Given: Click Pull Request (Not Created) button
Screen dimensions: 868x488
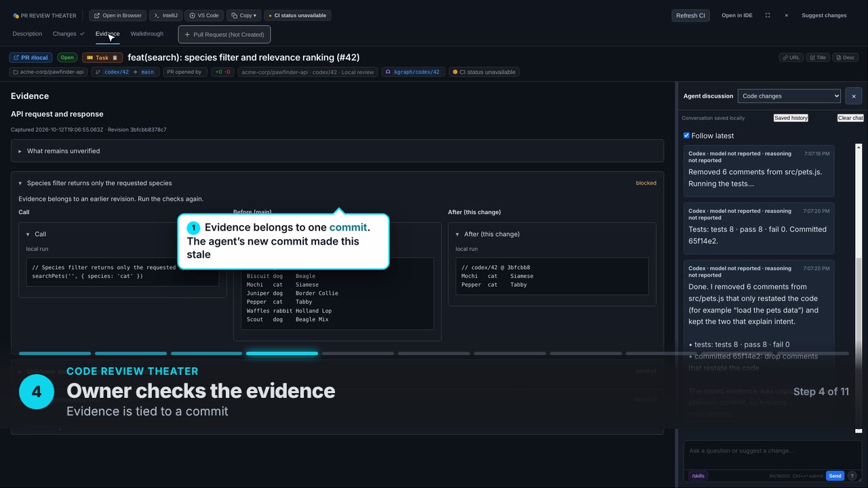Looking at the screenshot, I should point(224,35).
